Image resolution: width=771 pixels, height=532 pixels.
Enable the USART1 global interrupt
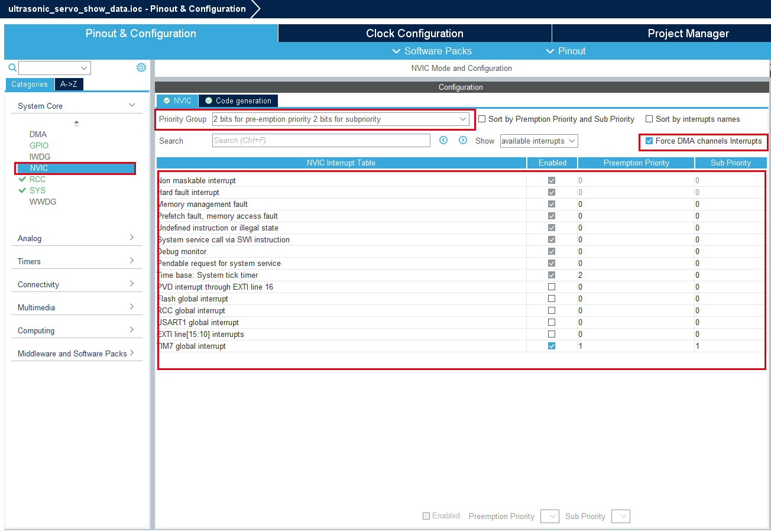(552, 322)
